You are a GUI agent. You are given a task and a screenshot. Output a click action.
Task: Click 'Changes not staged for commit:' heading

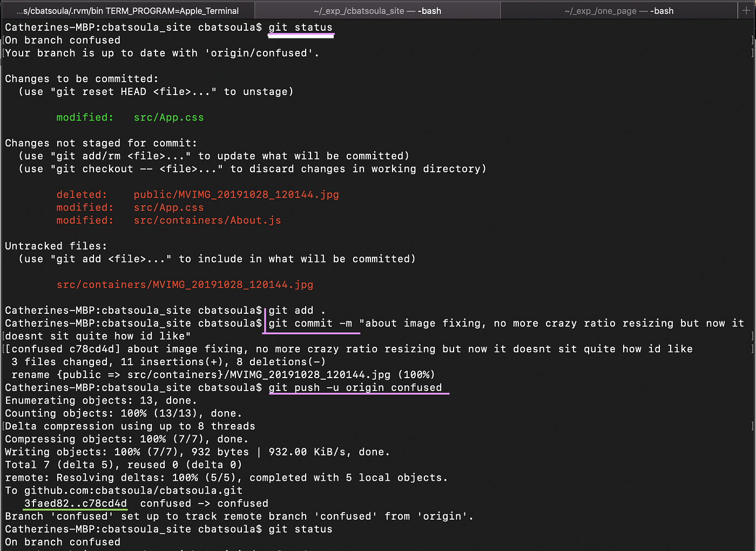point(102,143)
